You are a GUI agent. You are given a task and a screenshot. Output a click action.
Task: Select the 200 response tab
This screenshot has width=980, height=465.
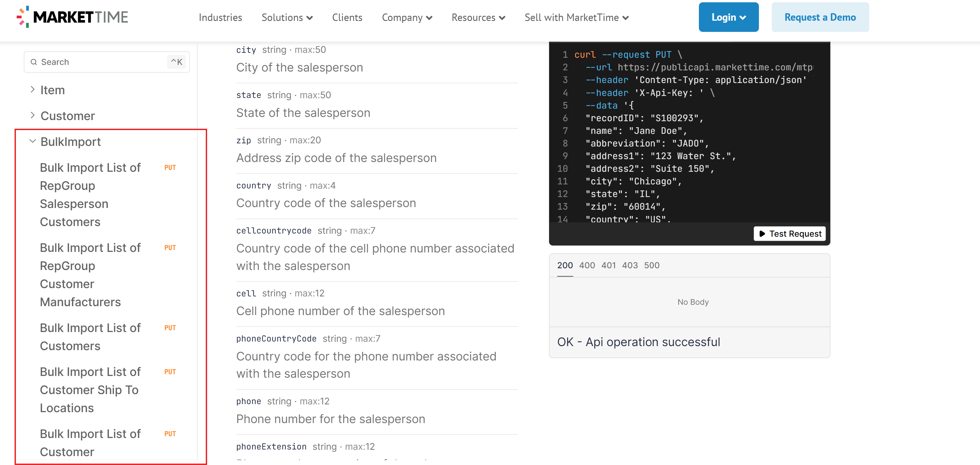click(565, 265)
